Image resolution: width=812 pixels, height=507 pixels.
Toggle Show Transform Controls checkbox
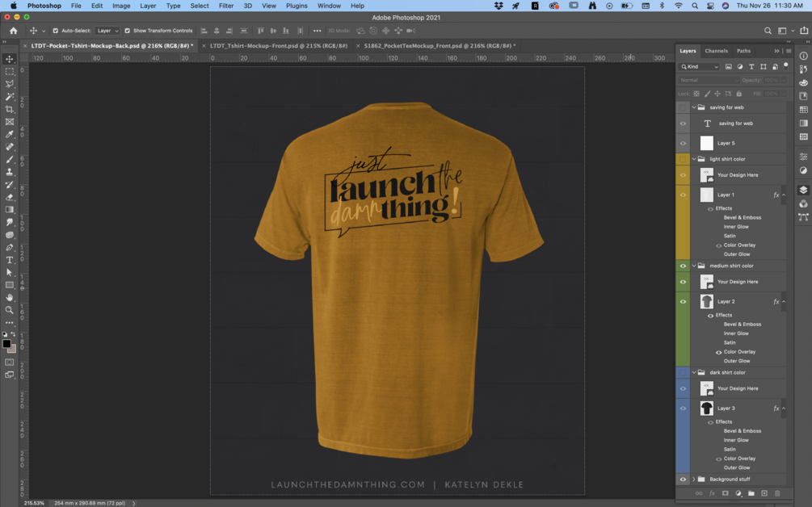coord(127,31)
